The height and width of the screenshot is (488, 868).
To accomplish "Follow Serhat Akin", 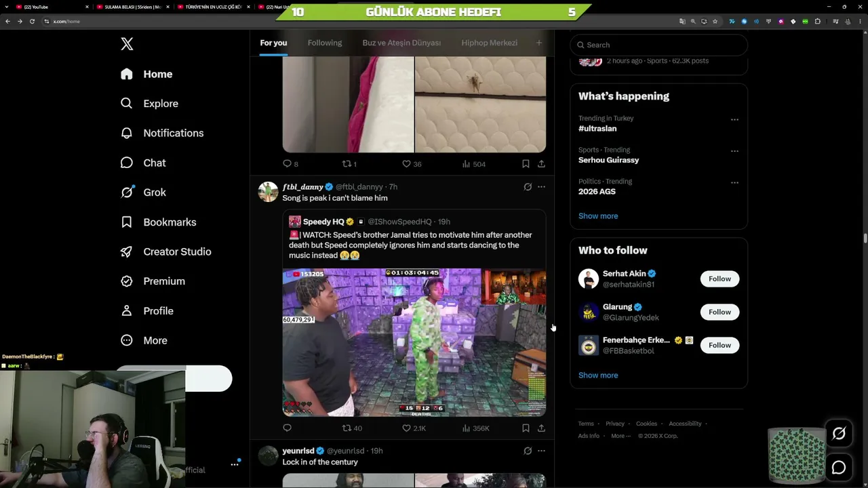I will point(719,279).
